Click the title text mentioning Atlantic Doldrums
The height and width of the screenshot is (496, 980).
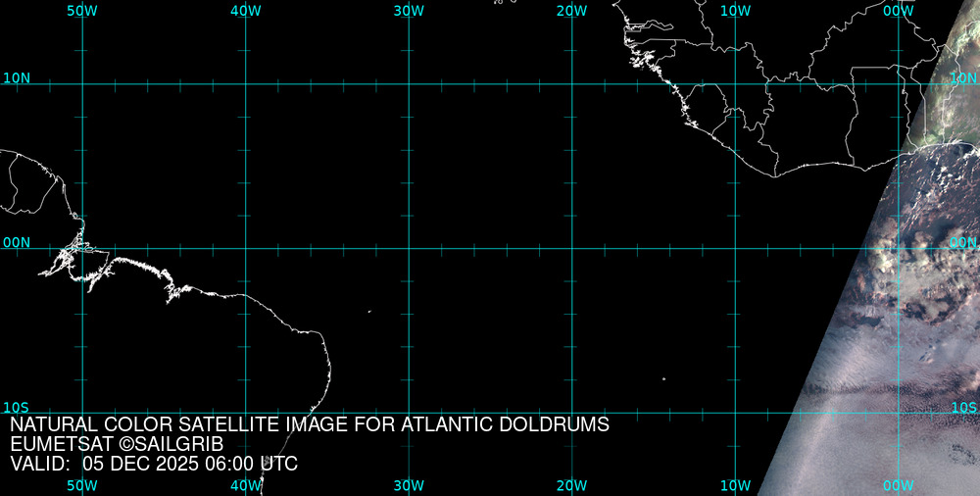[x=310, y=425]
